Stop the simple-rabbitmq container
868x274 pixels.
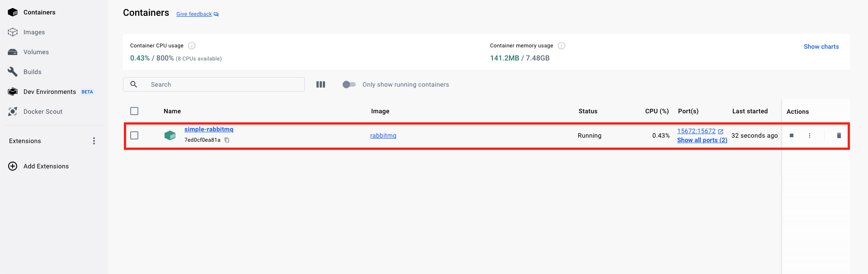tap(792, 135)
